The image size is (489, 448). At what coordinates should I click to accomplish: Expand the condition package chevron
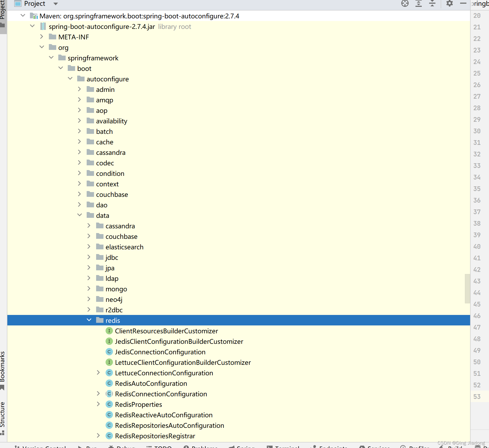80,173
